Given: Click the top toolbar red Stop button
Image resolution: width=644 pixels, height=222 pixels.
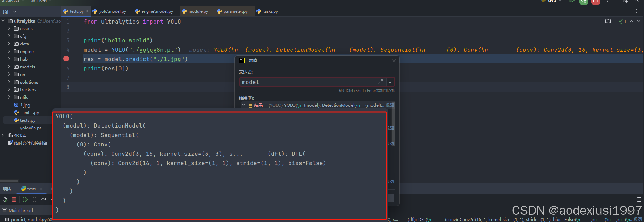Looking at the screenshot, I should pos(596,1).
